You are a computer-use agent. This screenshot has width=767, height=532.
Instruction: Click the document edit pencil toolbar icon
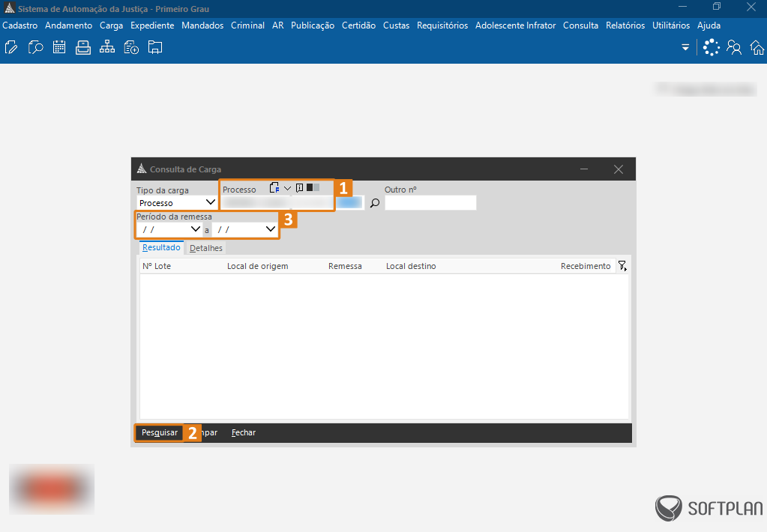[x=11, y=48]
